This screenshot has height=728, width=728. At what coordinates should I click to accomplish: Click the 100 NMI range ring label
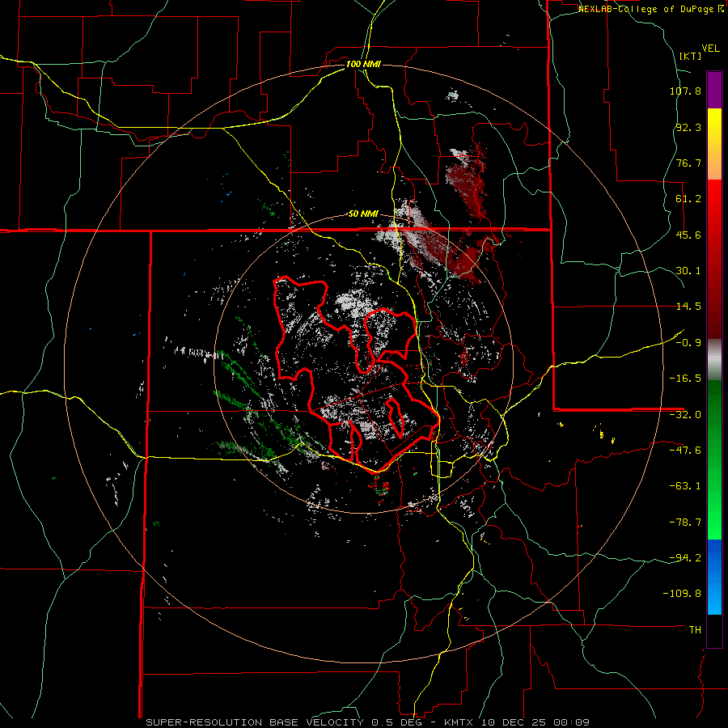[363, 64]
